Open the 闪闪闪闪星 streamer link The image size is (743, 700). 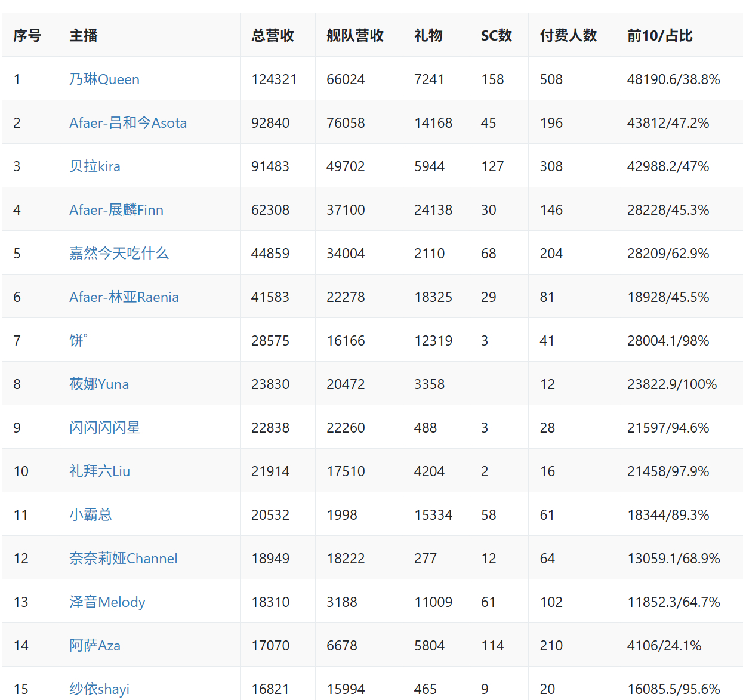pyautogui.click(x=104, y=428)
